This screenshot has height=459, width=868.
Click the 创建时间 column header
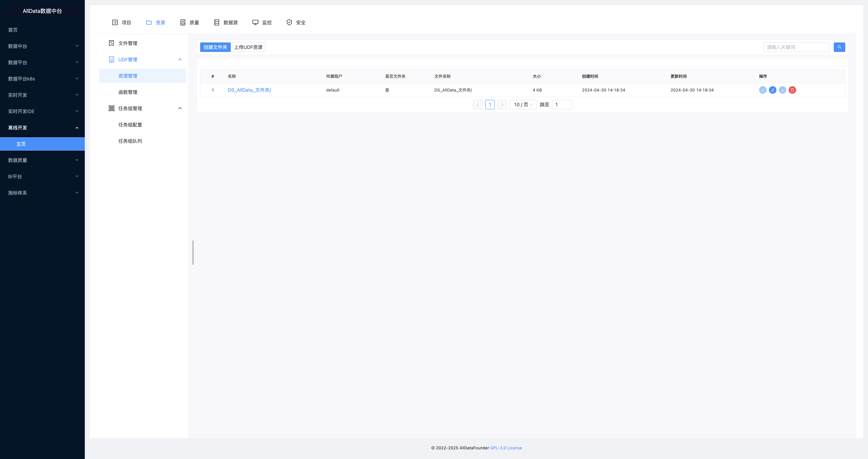coord(590,76)
